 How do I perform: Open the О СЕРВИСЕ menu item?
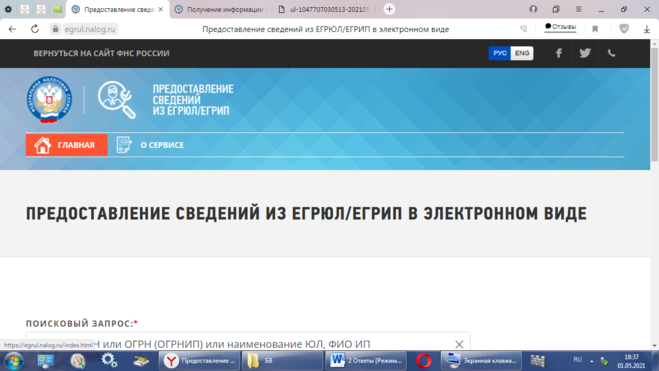click(162, 145)
